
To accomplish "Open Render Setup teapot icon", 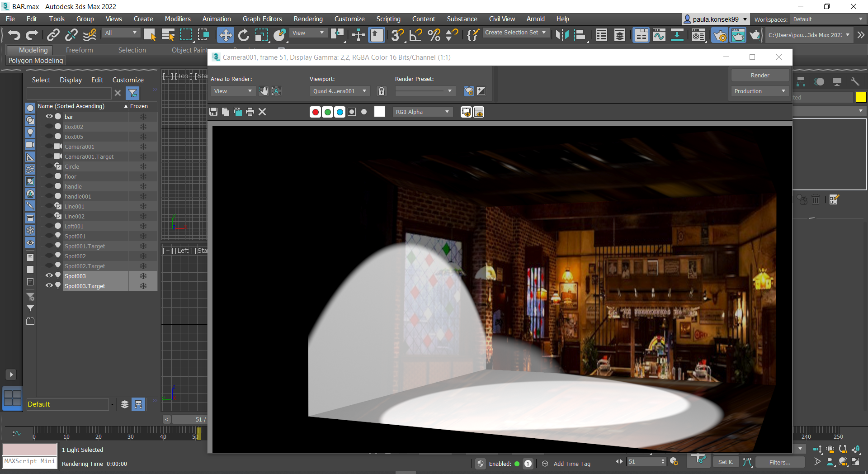I will click(720, 35).
